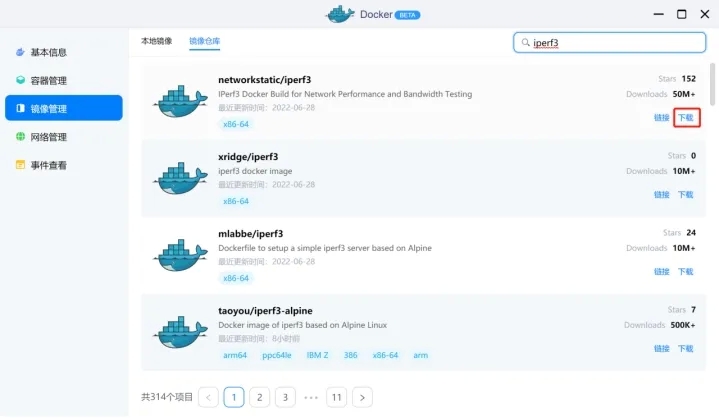Open the link for taoyou/iperf3-alpine
Screen dimensions: 719x418
tap(662, 349)
